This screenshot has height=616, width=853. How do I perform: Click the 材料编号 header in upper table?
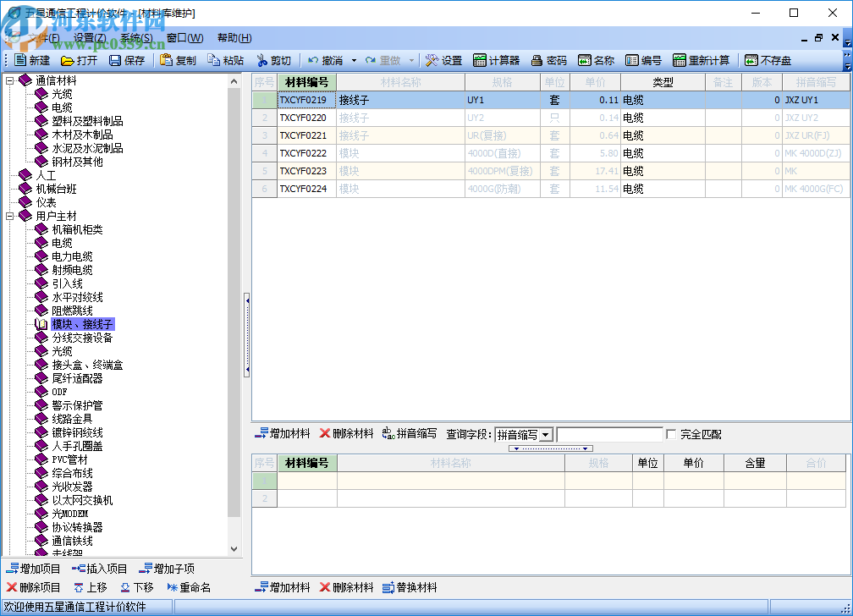click(307, 82)
